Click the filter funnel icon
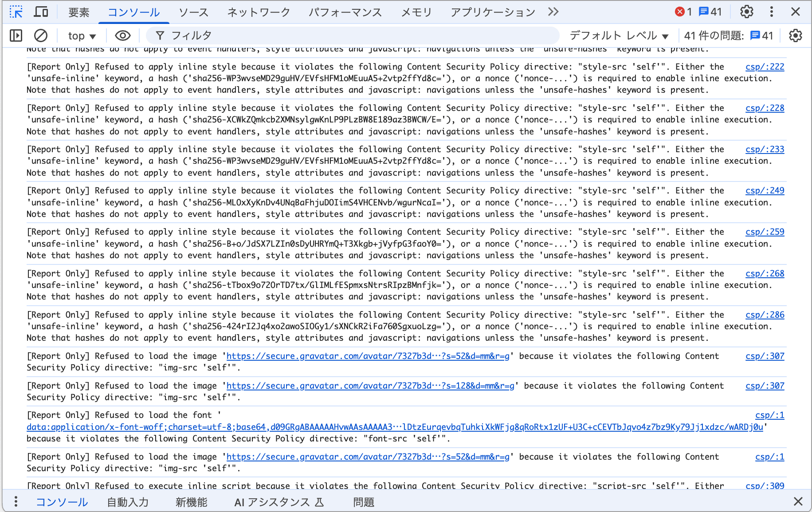812x512 pixels. click(160, 35)
